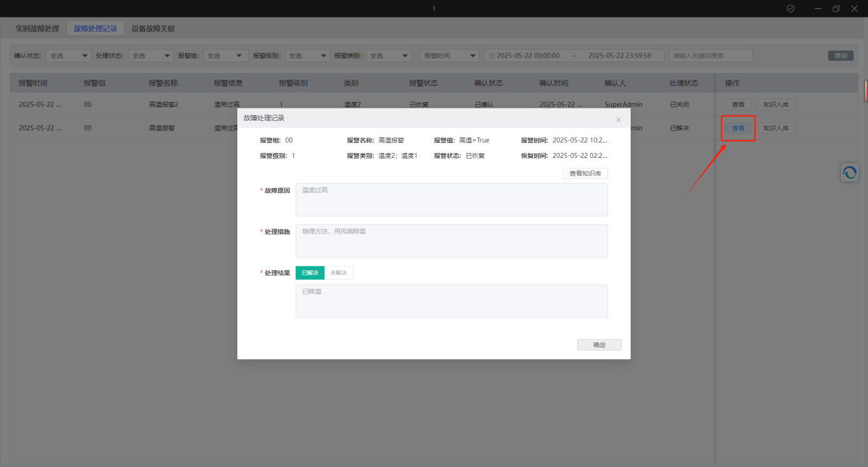Expand the 报警级别 dropdown
The height and width of the screenshot is (467, 868).
coord(307,56)
